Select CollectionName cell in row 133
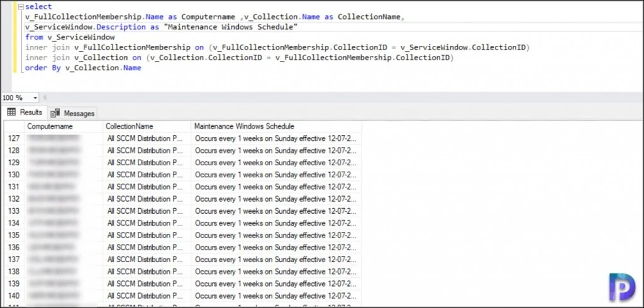 coord(147,211)
